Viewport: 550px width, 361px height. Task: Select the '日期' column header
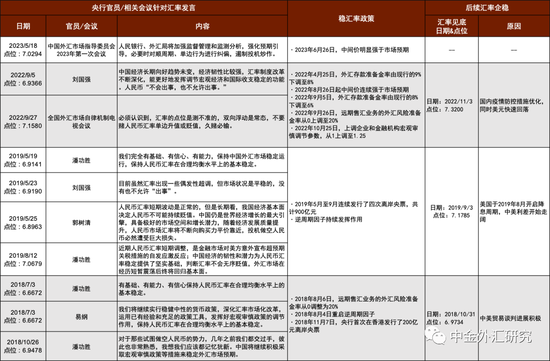click(23, 26)
